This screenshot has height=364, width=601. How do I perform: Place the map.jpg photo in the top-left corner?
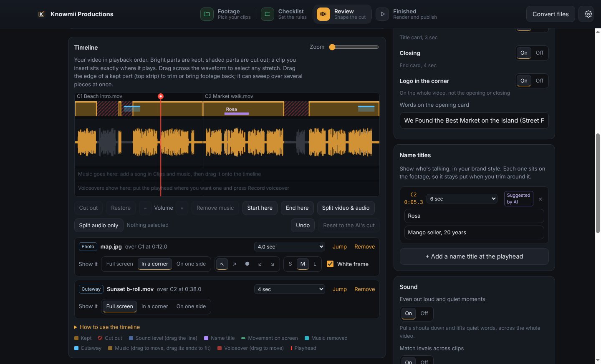click(x=222, y=264)
